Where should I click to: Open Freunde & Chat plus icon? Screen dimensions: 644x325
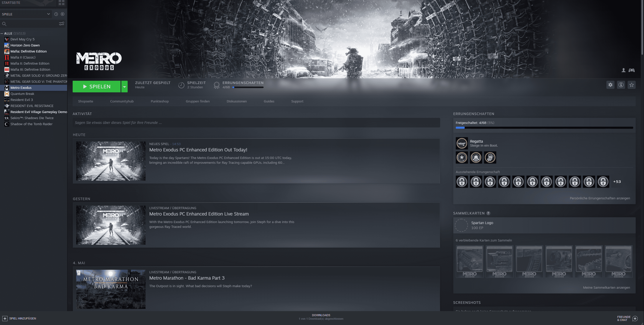(635, 318)
